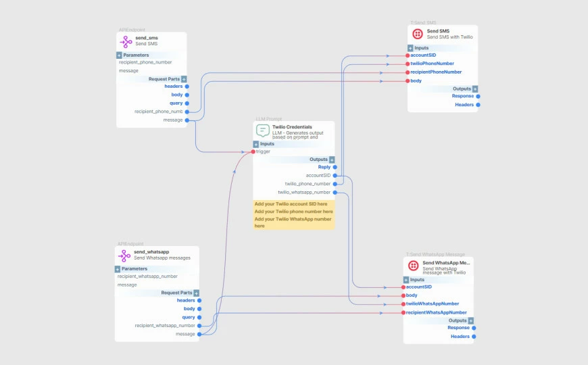Viewport: 588px width, 365px height.
Task: Click recipient_whatsapp_number output port on send_whatsapp
Action: coord(199,326)
